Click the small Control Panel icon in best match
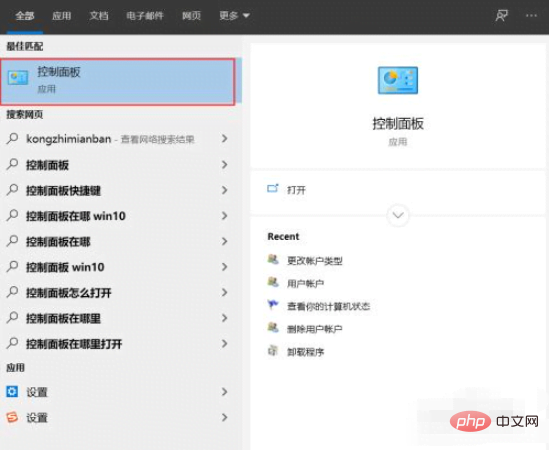 click(x=18, y=78)
